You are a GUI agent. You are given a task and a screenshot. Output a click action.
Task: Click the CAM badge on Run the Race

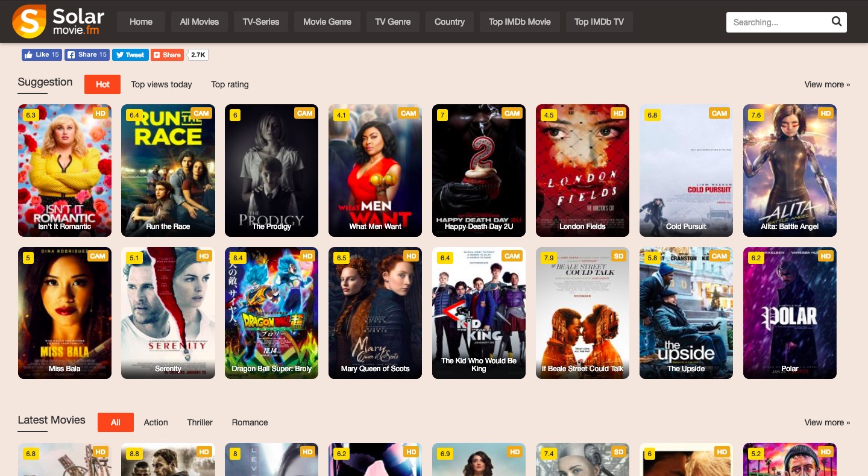(201, 113)
